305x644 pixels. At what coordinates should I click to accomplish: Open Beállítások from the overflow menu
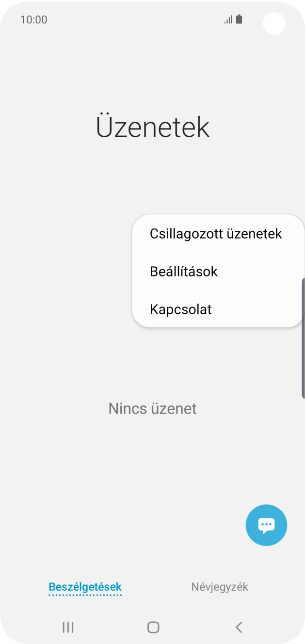coord(183,272)
